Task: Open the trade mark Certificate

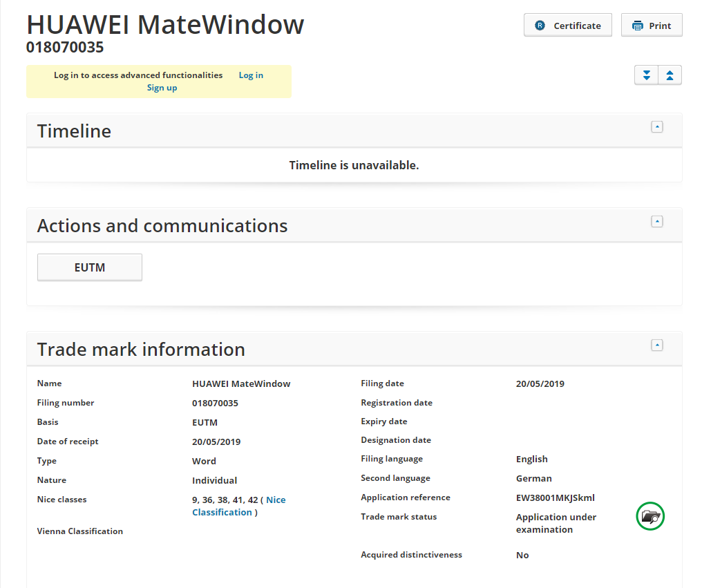Action: [x=568, y=26]
